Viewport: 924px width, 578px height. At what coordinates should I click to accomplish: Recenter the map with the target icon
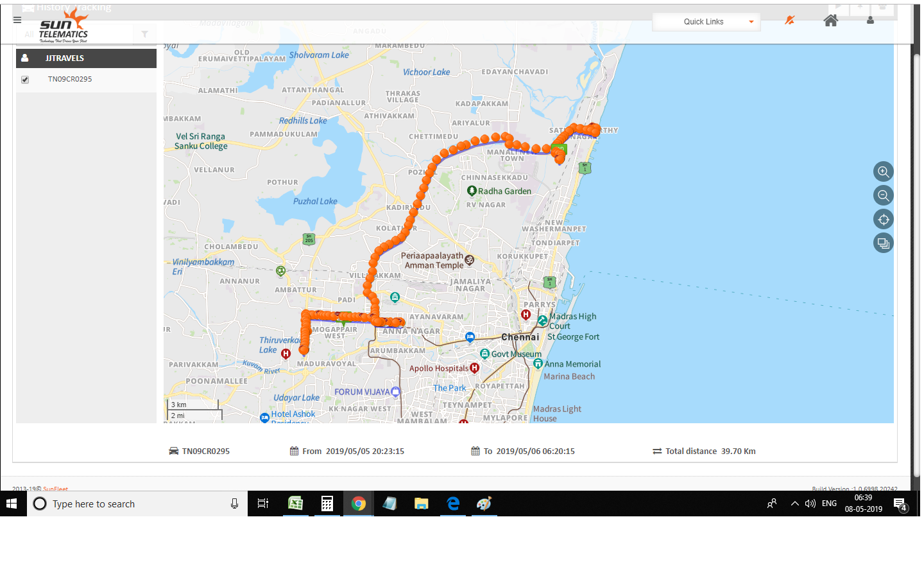point(884,220)
